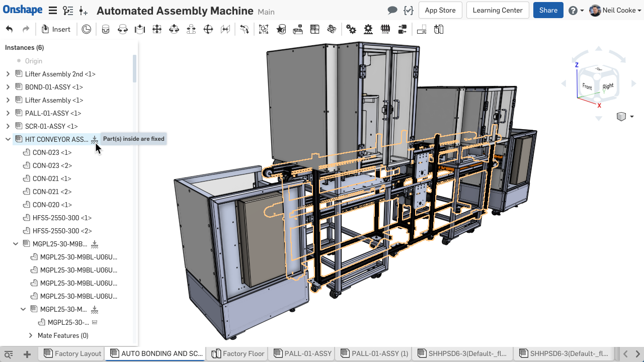Click the fixed icon beside HIT CONVEYOR ASS...
This screenshot has height=362, width=644.
click(95, 139)
